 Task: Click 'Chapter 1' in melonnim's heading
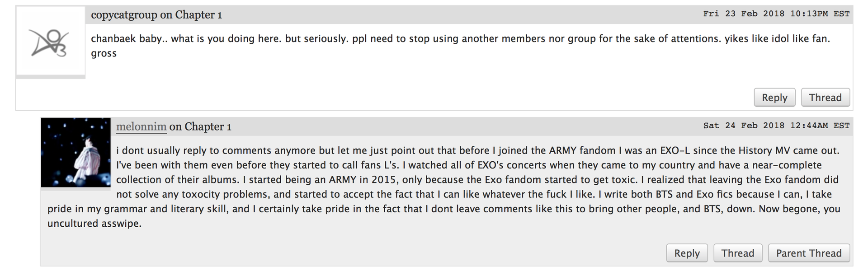pos(208,127)
